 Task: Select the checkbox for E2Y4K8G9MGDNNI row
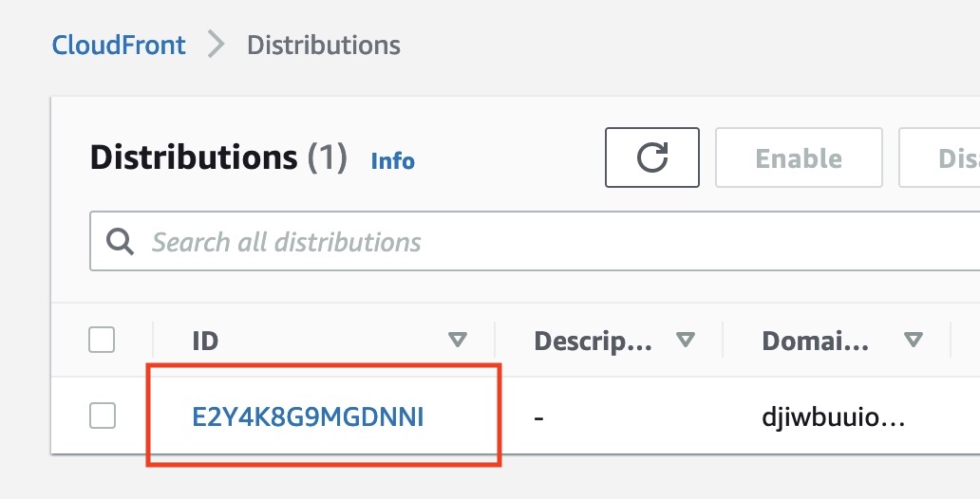click(x=102, y=416)
